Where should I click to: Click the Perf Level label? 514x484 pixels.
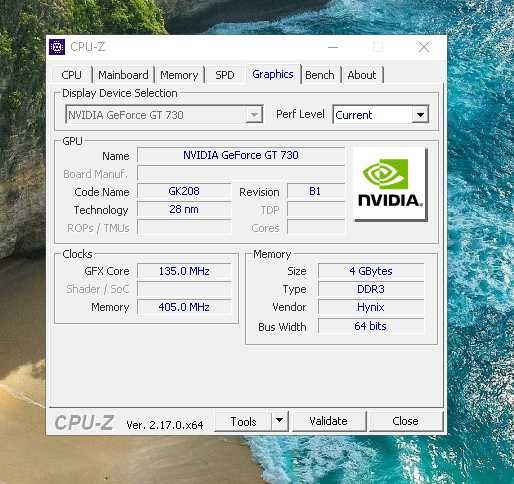tap(300, 114)
